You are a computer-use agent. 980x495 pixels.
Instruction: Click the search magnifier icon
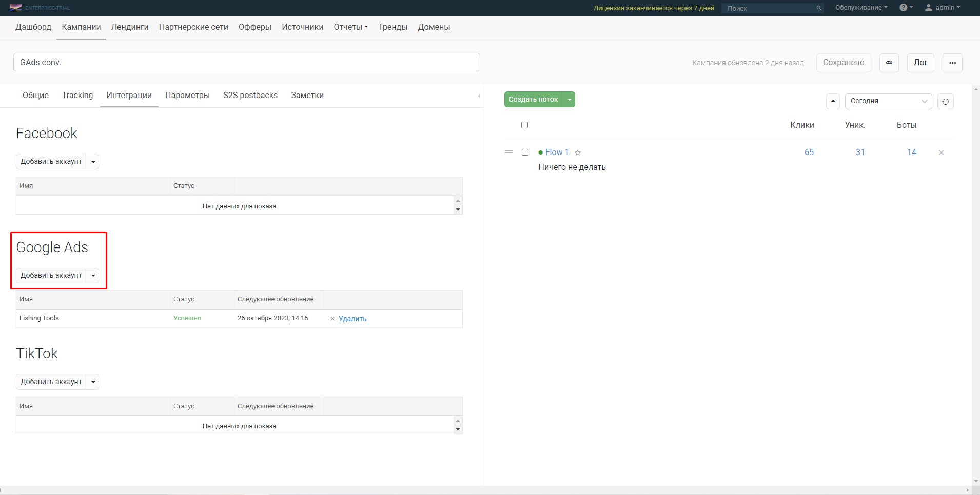(819, 8)
